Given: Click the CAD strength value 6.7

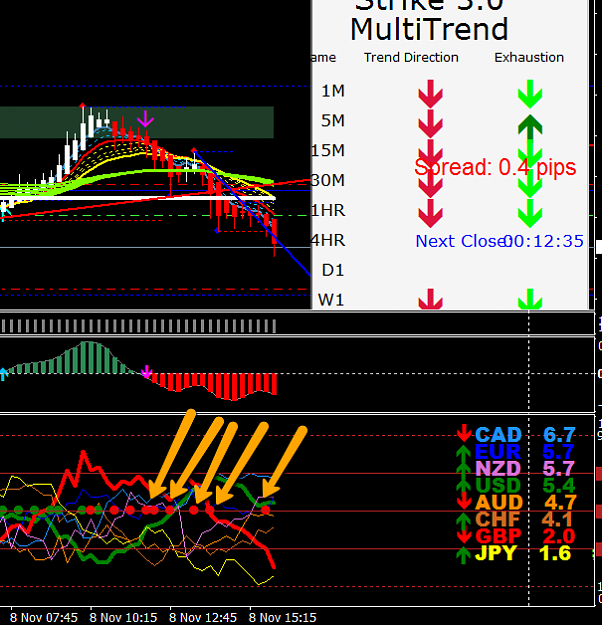Looking at the screenshot, I should click(x=559, y=435).
